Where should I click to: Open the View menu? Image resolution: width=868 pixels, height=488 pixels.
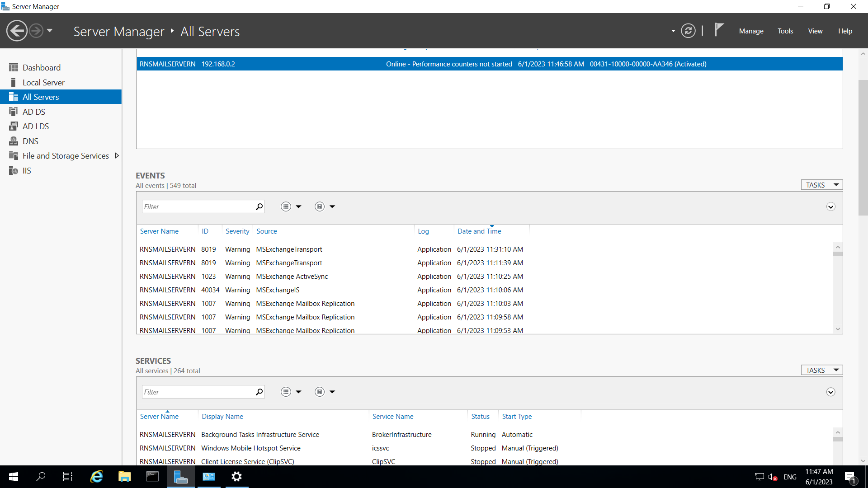click(x=815, y=31)
